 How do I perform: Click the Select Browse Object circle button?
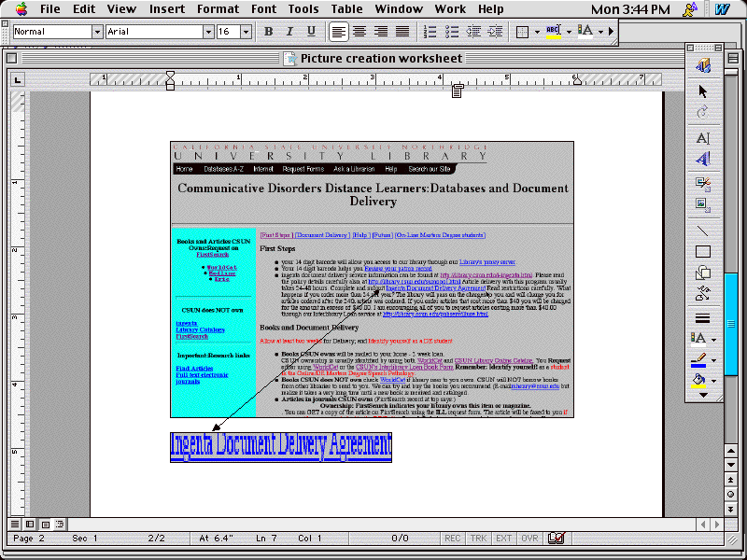tap(731, 495)
